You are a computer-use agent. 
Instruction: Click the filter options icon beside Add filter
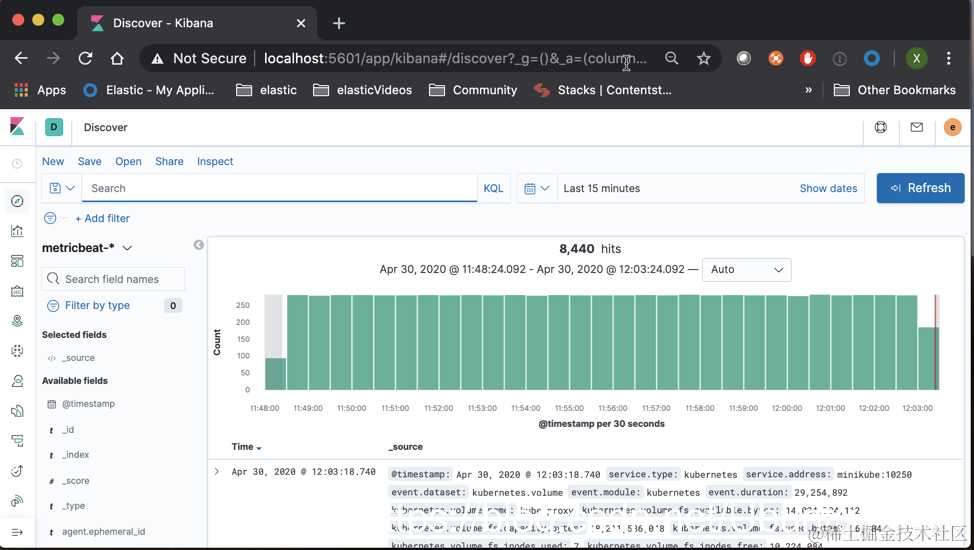tap(50, 218)
